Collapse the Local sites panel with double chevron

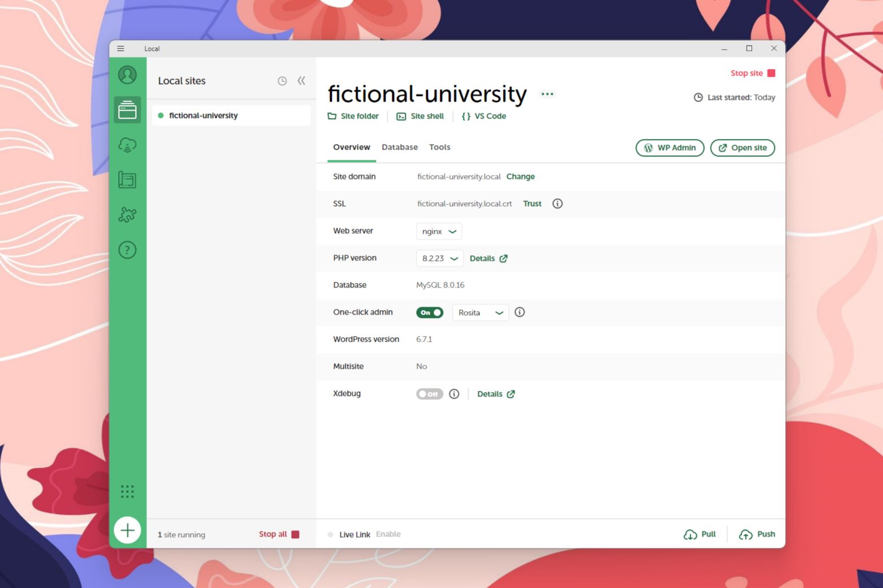point(301,81)
